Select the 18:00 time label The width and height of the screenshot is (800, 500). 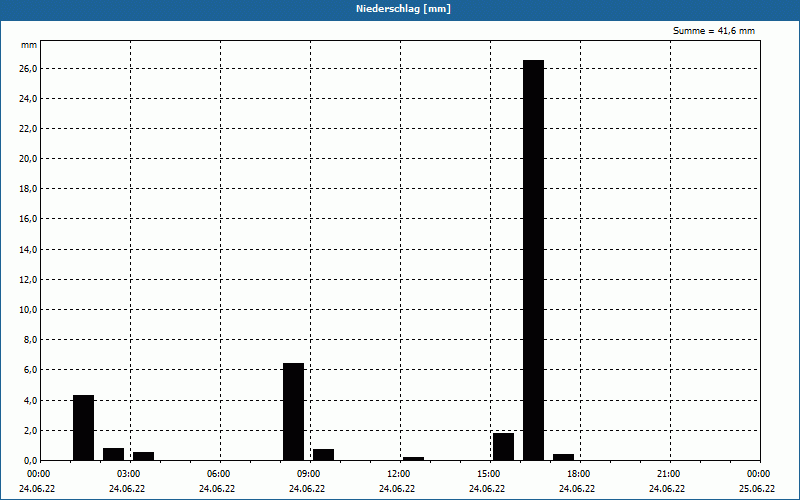(579, 474)
